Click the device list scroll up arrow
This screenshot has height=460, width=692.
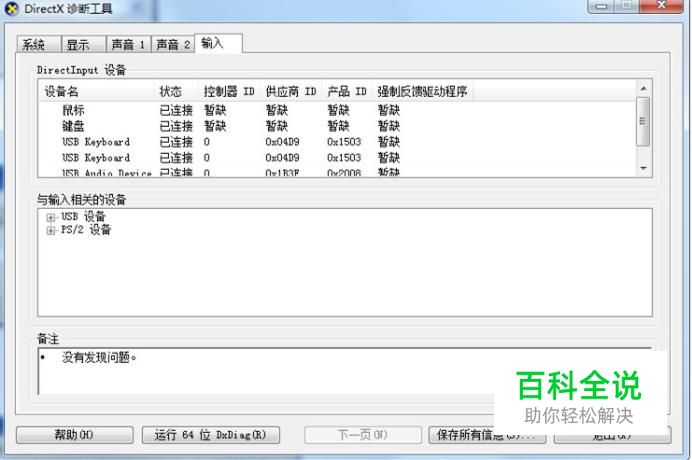(643, 89)
